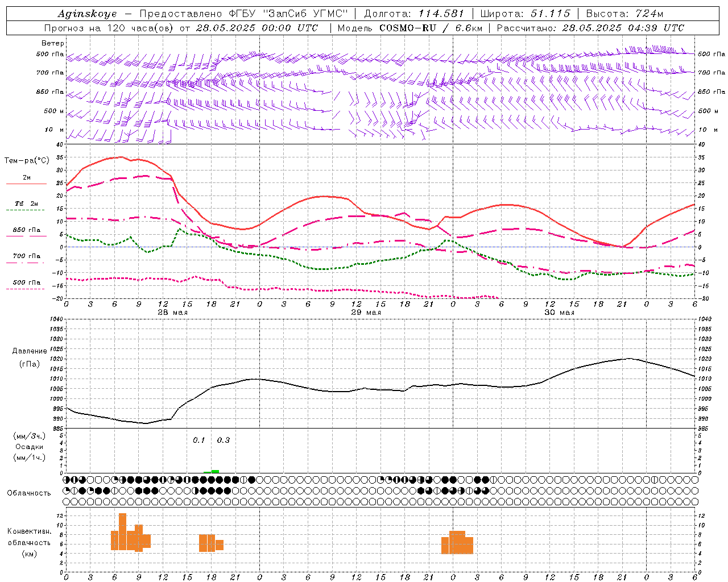728x582 pixels.
Task: Click the longitude value Долгота: 114.581
Action: [414, 14]
